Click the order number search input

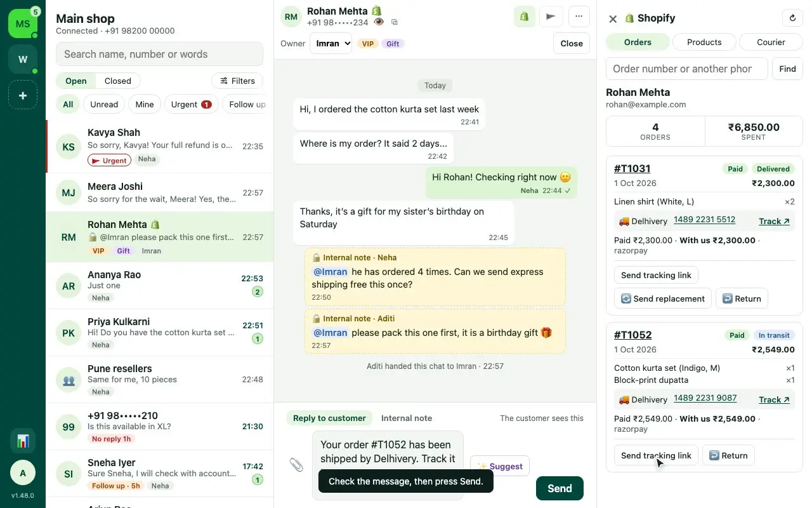pyautogui.click(x=687, y=69)
